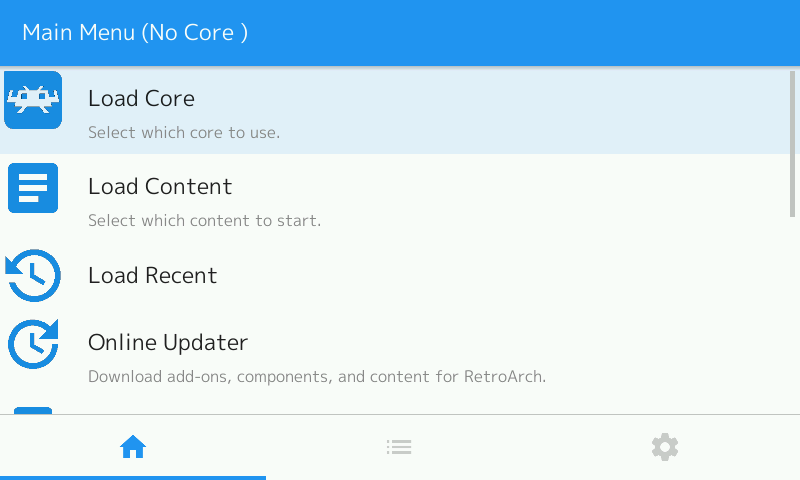The height and width of the screenshot is (480, 800).
Task: Click 'Select which content to start.' description
Action: point(205,220)
